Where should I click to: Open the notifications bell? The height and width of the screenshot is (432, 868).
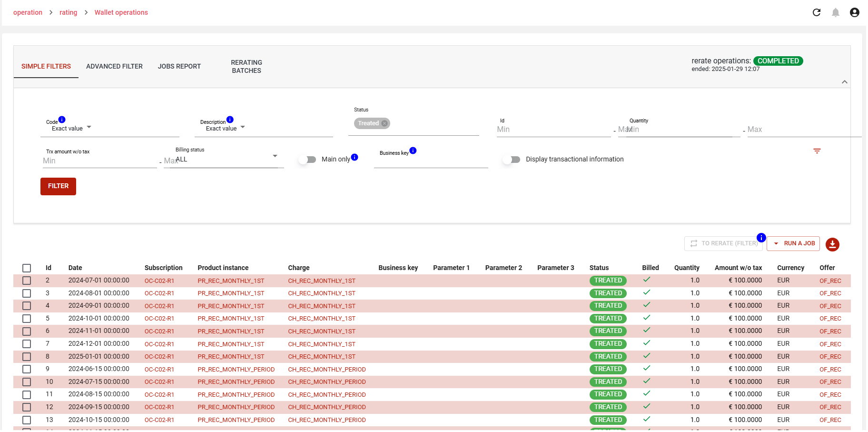[x=835, y=12]
